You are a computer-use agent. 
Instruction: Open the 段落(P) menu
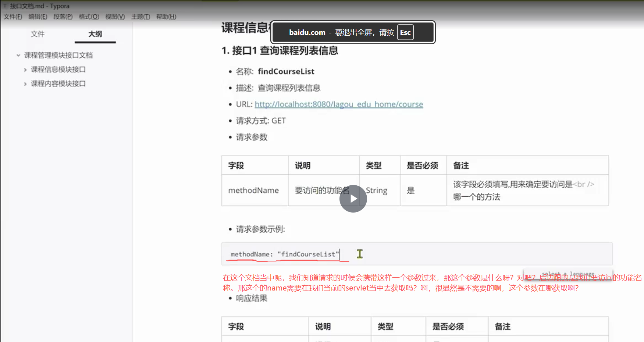click(63, 17)
